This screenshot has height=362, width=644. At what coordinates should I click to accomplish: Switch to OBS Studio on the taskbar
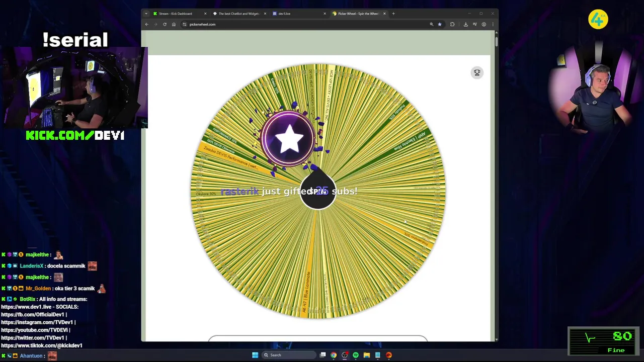click(x=345, y=355)
